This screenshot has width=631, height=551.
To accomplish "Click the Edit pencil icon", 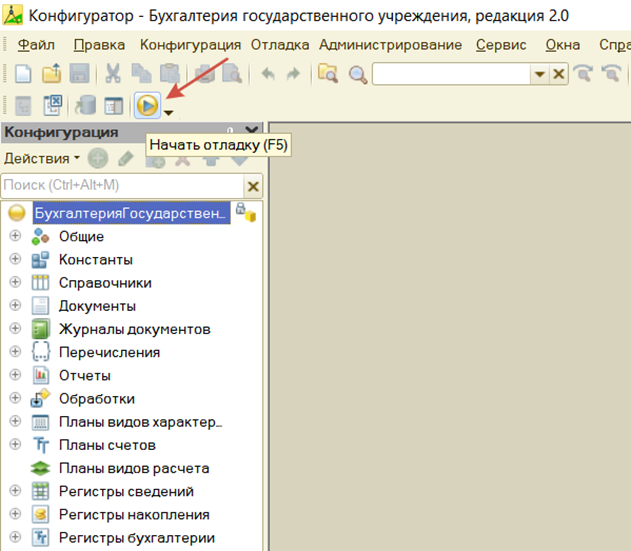I will point(126,158).
